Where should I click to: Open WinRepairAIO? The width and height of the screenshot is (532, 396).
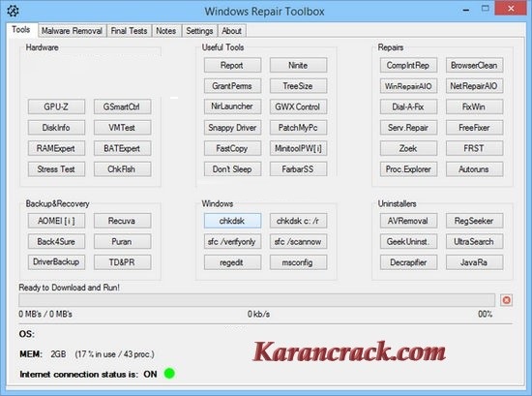click(408, 86)
